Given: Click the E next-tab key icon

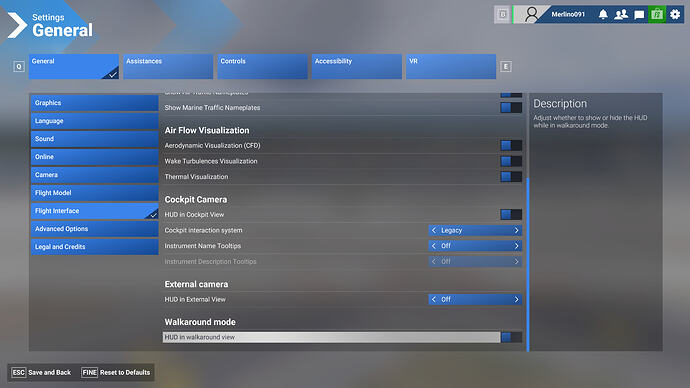Looking at the screenshot, I should 506,67.
